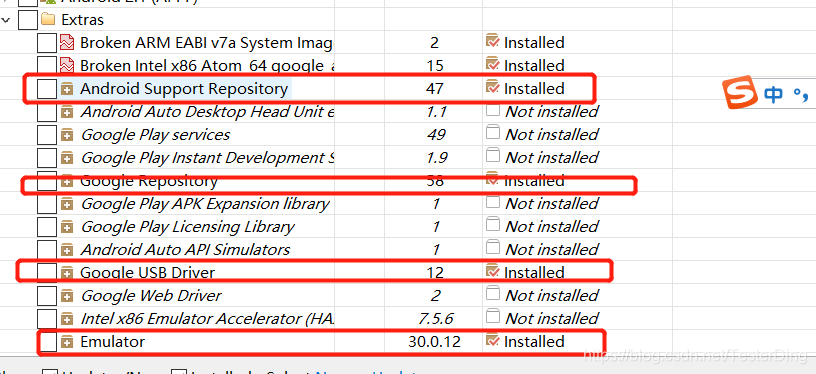
Task: Click the Google Play Licensing Library package icon
Action: 67,227
